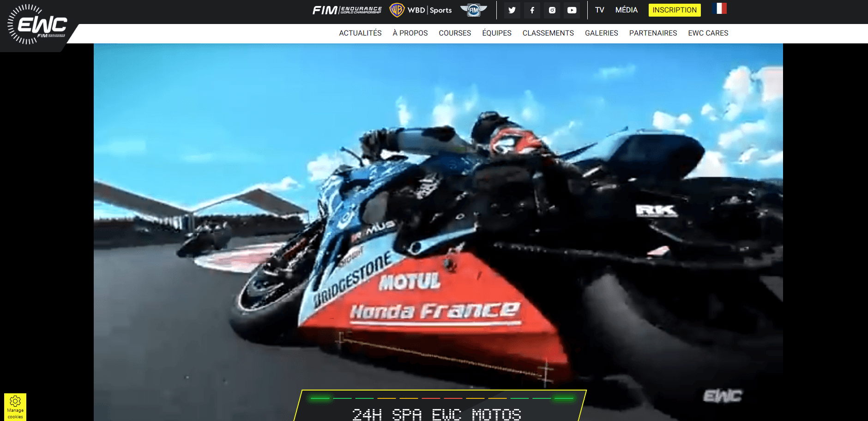Open the ÉQUIPES menu
The width and height of the screenshot is (868, 421).
497,33
